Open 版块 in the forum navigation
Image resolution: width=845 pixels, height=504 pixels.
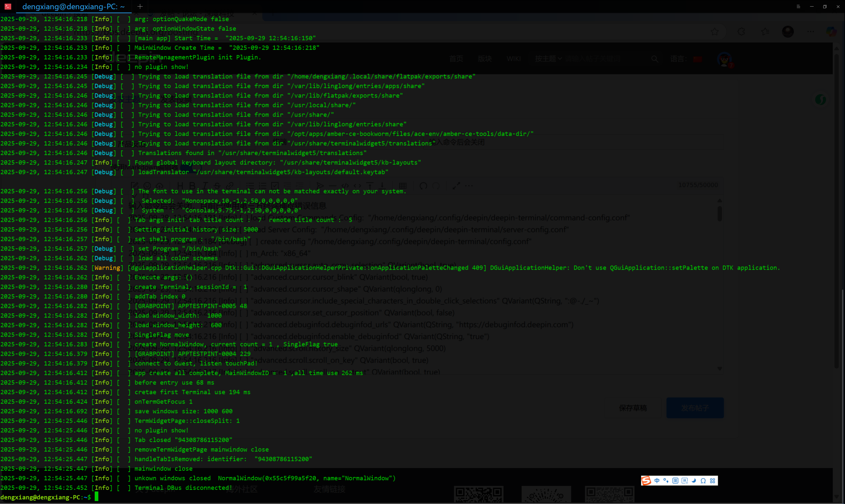click(x=485, y=59)
